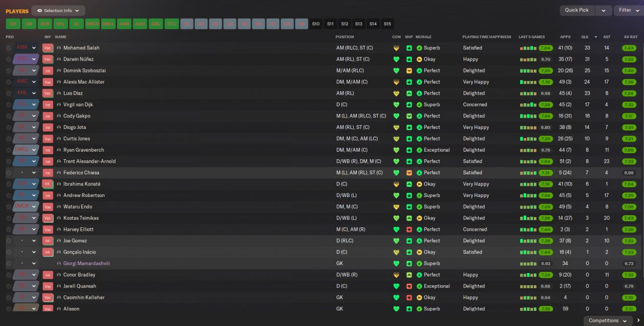Open the Filter dropdown

click(x=629, y=11)
